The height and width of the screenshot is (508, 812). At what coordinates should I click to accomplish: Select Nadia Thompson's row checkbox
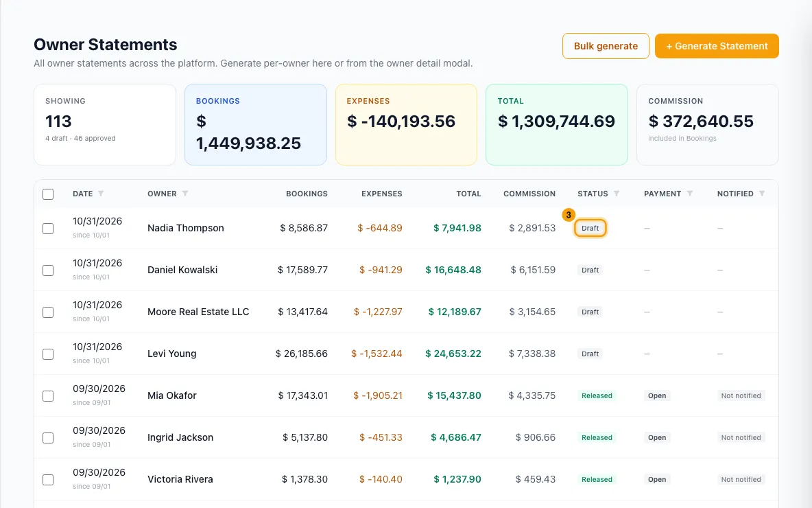click(48, 229)
